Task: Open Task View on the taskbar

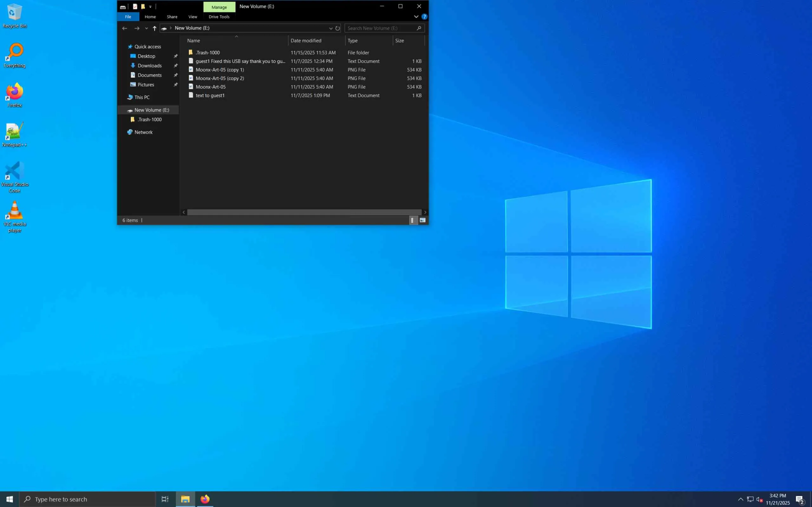Action: [165, 499]
